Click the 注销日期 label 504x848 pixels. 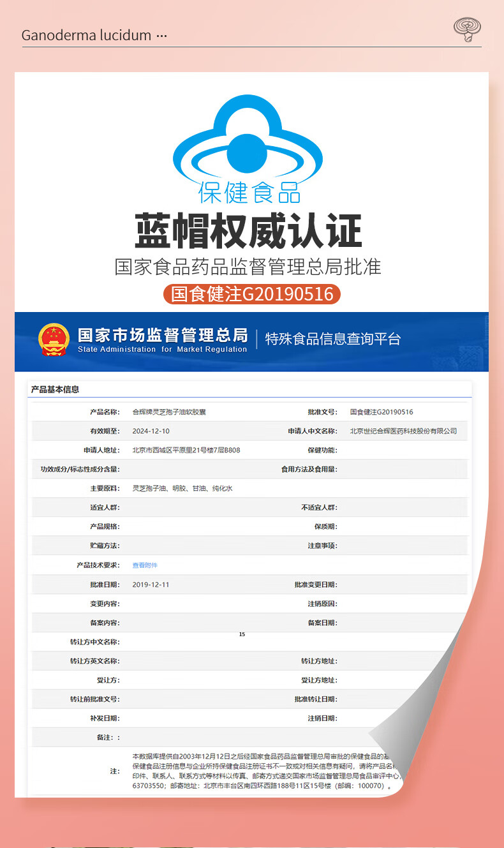(322, 718)
